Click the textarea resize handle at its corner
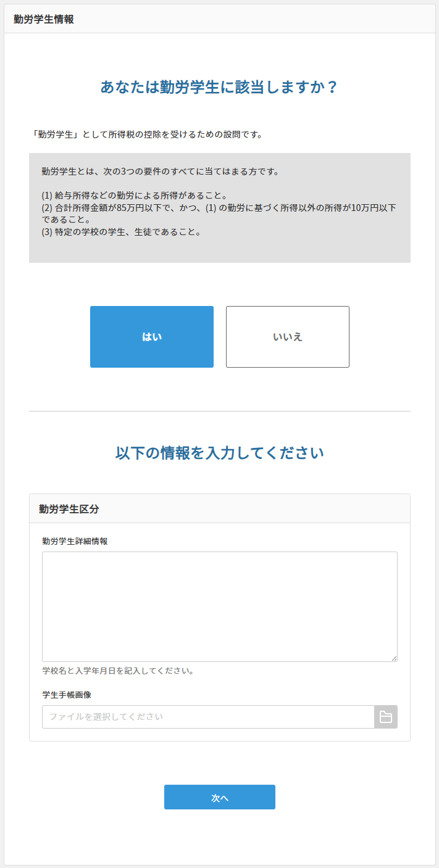The height and width of the screenshot is (868, 439). 395,658
